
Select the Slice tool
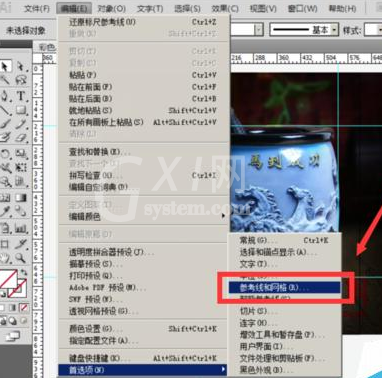21,244
